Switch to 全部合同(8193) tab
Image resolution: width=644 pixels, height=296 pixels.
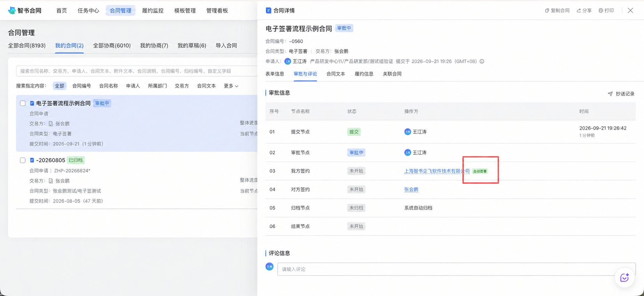27,46
